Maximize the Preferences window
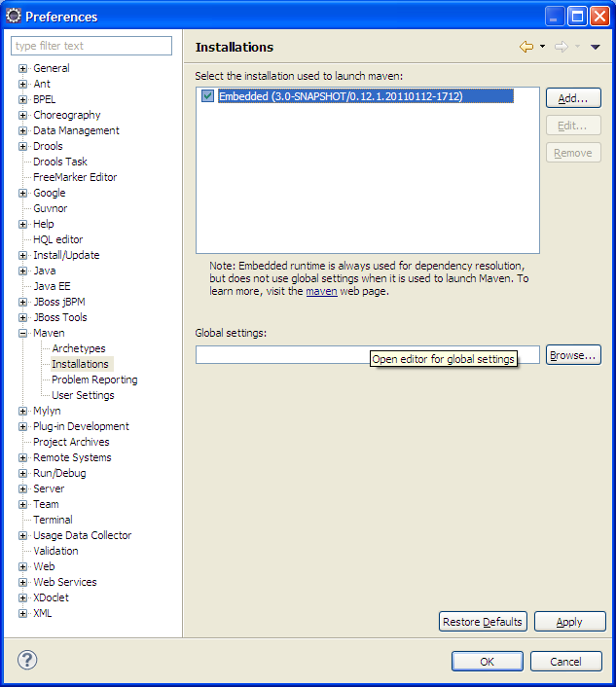The width and height of the screenshot is (616, 687). point(577,17)
